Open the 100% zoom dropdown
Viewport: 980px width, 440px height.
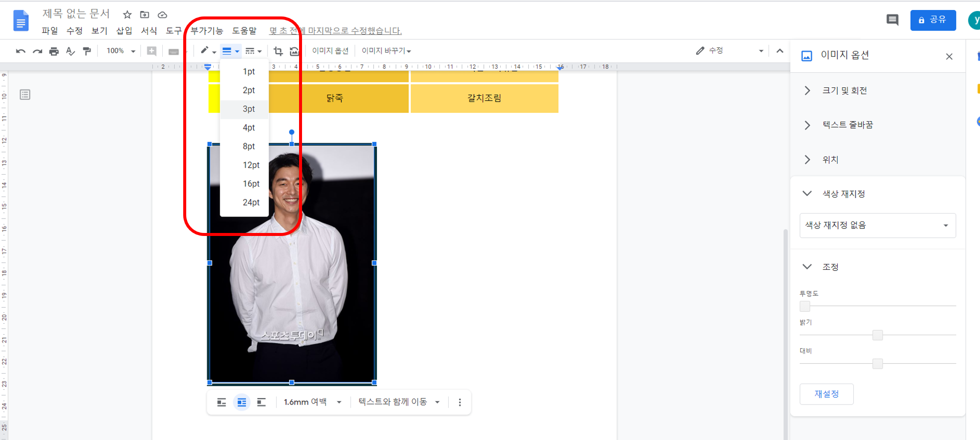(120, 51)
